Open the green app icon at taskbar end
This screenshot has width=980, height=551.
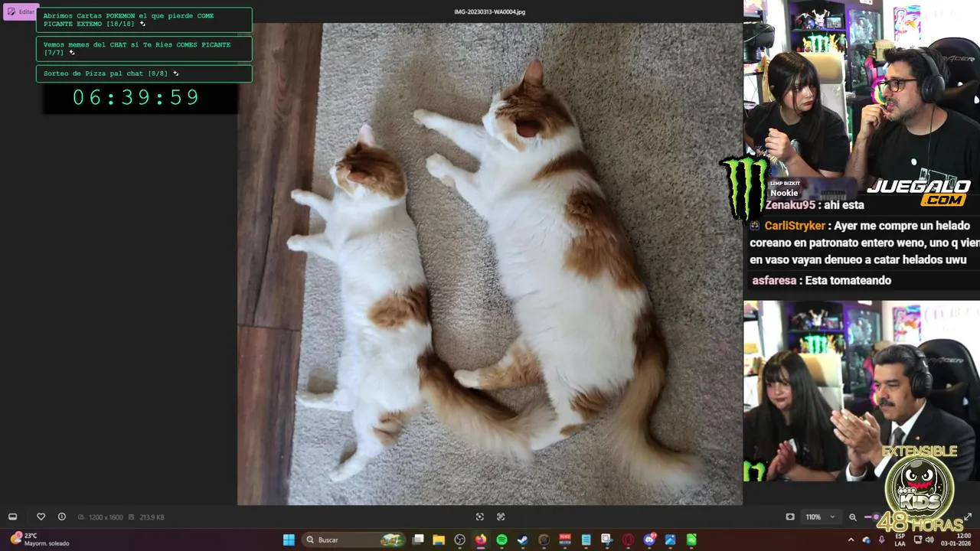[x=691, y=540]
